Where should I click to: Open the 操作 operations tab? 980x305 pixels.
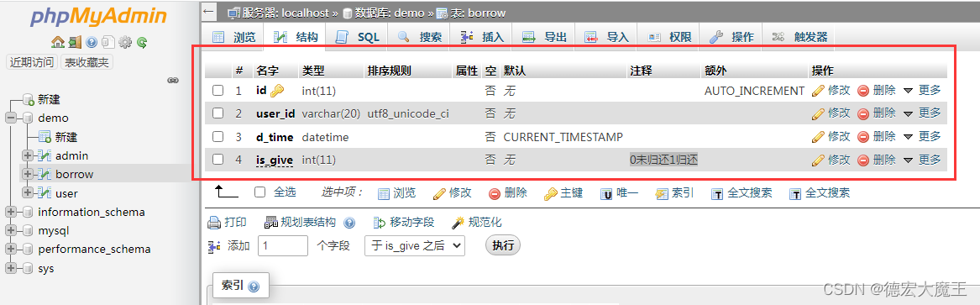coord(731,38)
